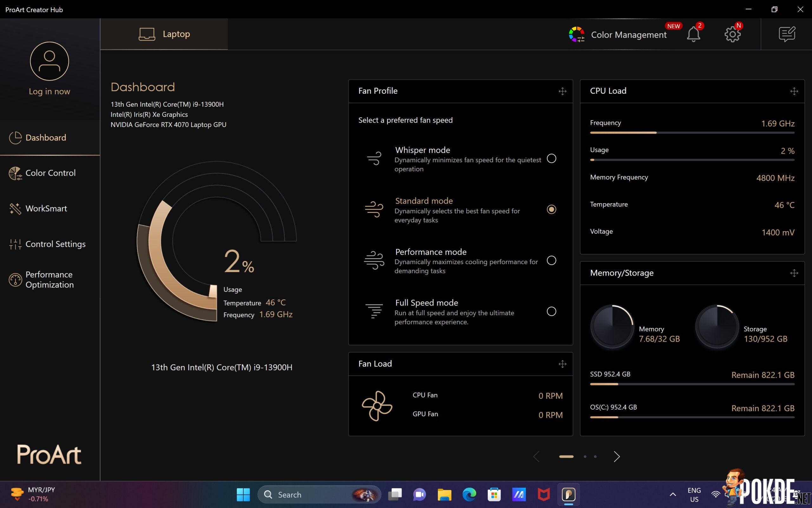Click the Fan Load move handle icon

(x=562, y=364)
